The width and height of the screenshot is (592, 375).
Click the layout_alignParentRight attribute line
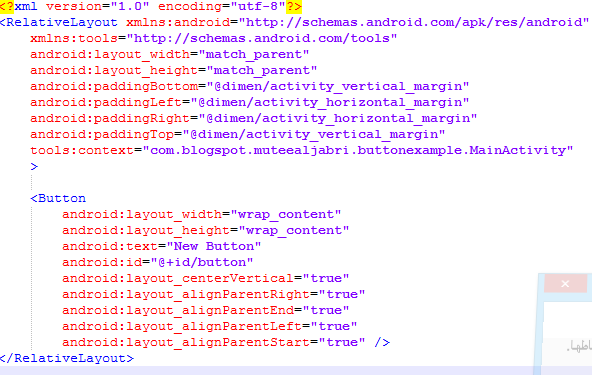point(214,294)
